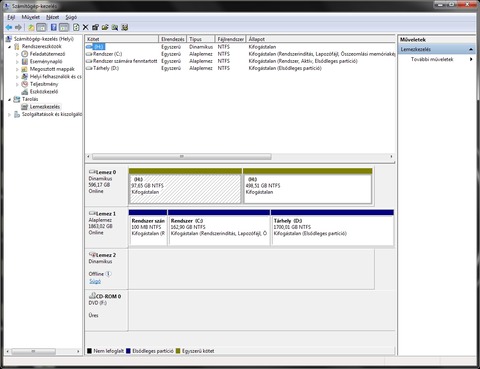480x369 pixels.
Task: Sort by the Elrendezés column header
Action: coord(173,39)
